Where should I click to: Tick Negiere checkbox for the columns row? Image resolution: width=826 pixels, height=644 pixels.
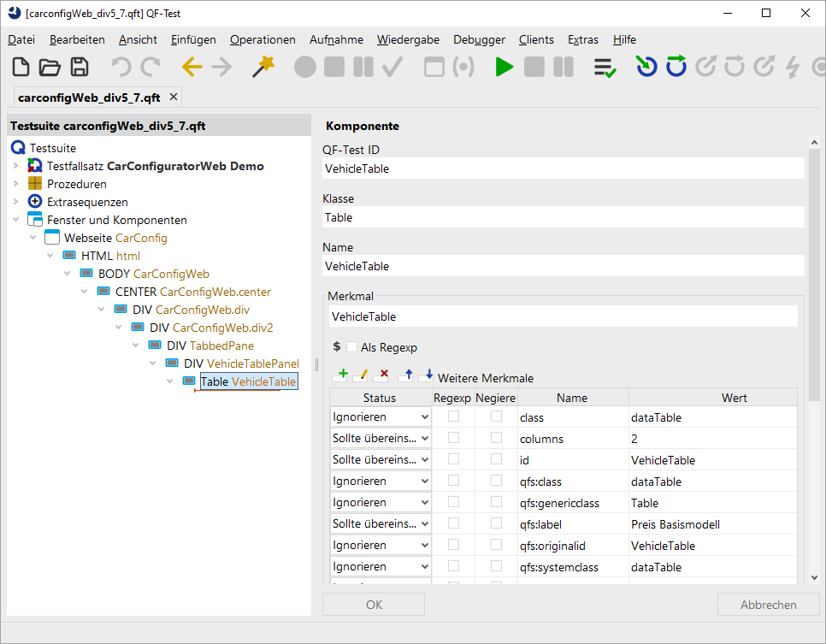[x=496, y=438]
